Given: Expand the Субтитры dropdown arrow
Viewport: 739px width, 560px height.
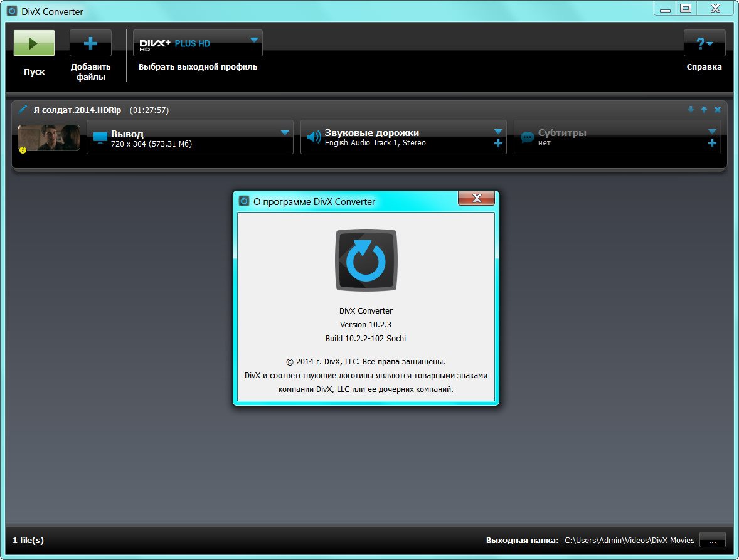Looking at the screenshot, I should point(712,132).
